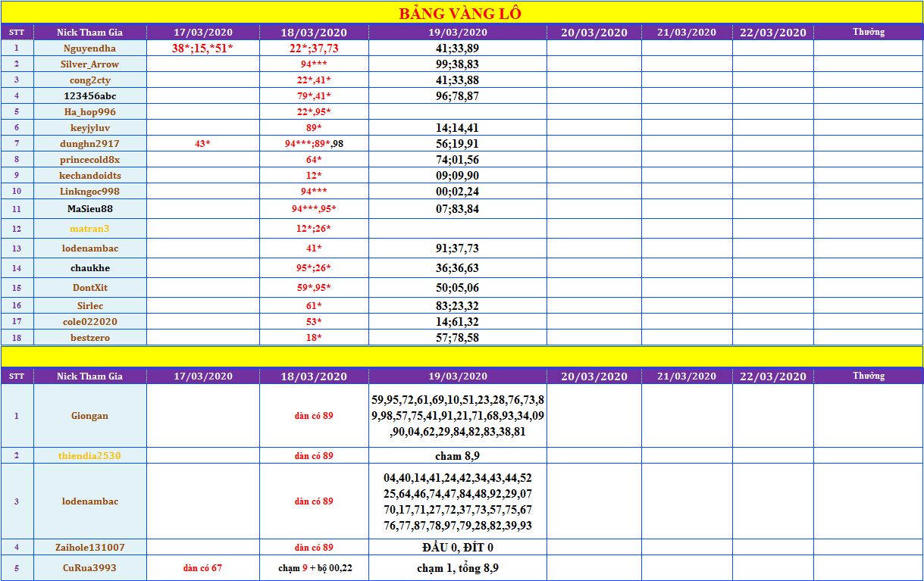Select the Giongan nickname cell

click(89, 416)
